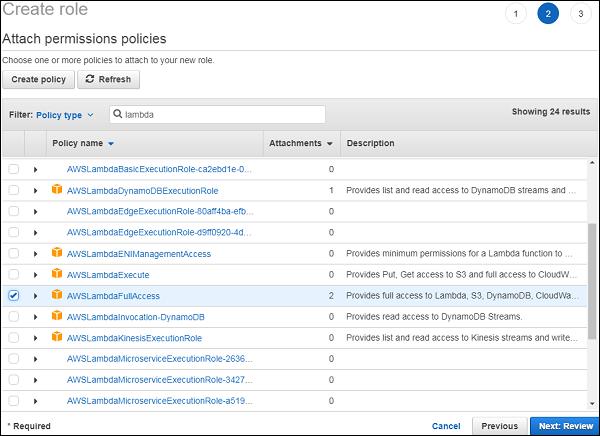Screen dimensions: 600x436
Task: Click the policy icon beside AWSLambdaENIManagementAccess
Action: (x=56, y=254)
